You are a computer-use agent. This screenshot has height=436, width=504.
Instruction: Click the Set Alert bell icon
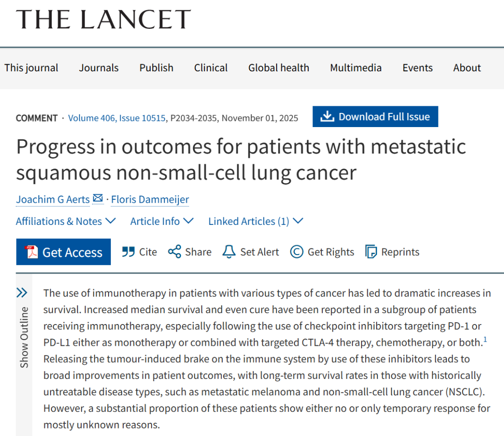(229, 252)
